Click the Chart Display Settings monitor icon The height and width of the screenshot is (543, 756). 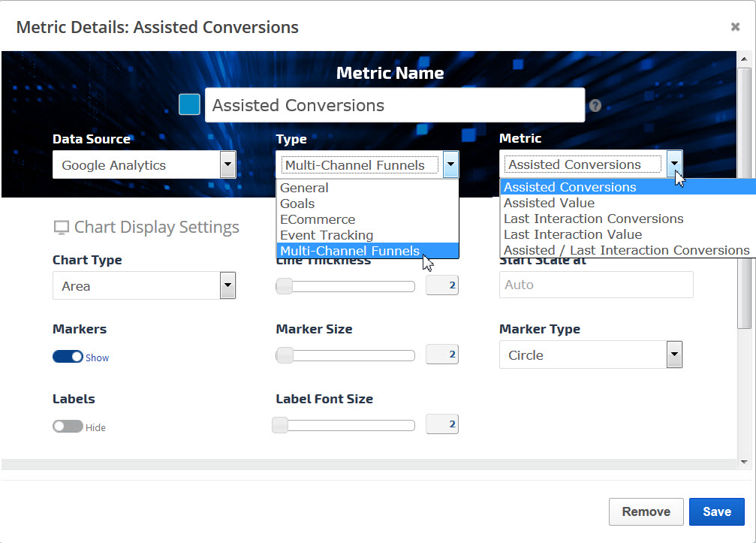(61, 228)
